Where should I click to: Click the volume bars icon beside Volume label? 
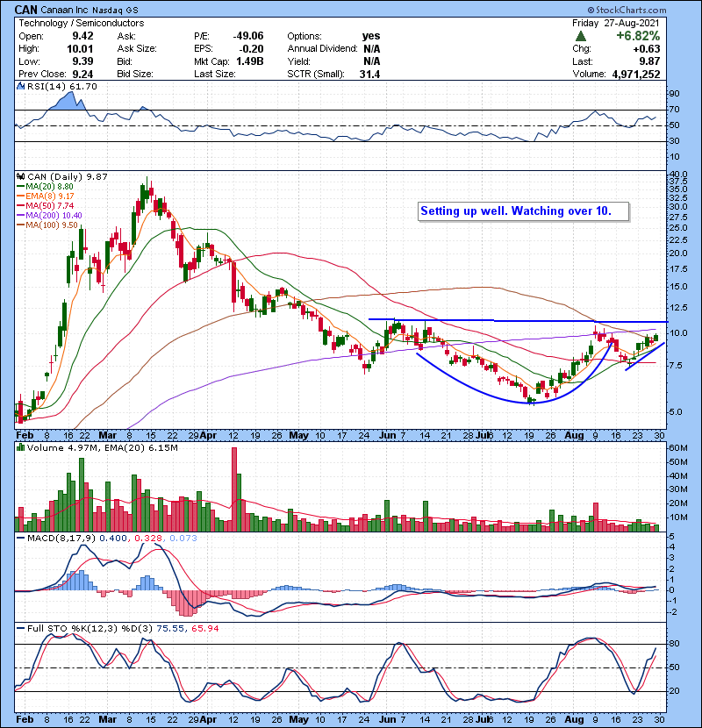pyautogui.click(x=20, y=447)
